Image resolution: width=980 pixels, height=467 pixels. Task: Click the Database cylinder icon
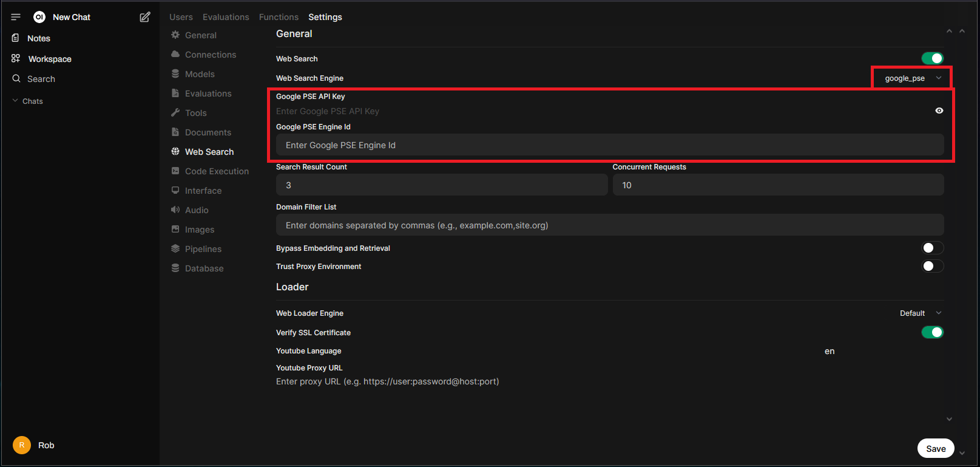click(175, 268)
